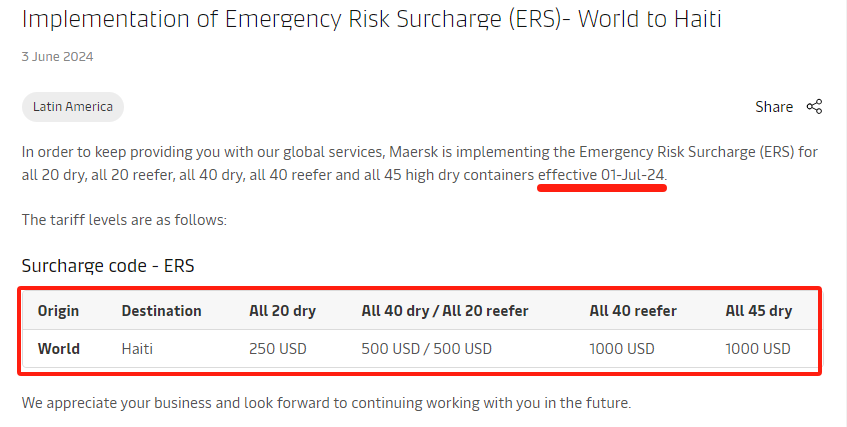Click the All 20 dry column header

click(x=283, y=311)
